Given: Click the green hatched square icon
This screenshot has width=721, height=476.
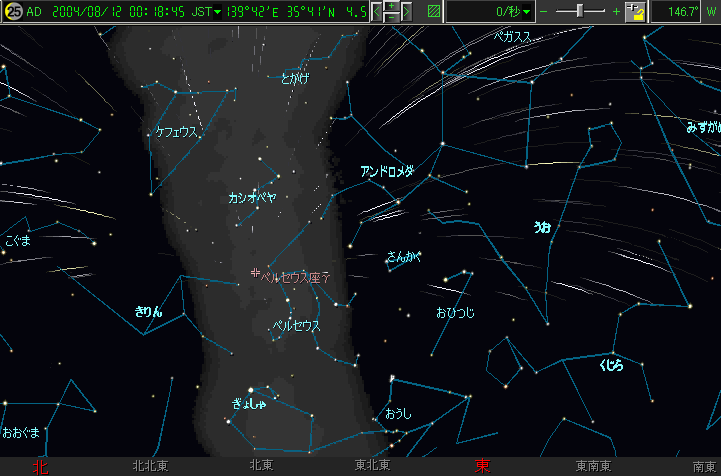Looking at the screenshot, I should (x=433, y=13).
